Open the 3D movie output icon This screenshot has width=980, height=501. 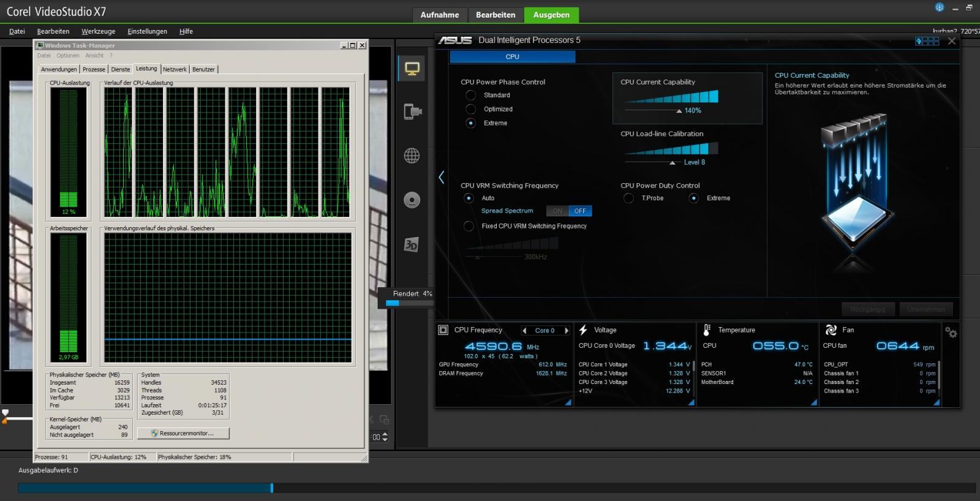[411, 245]
